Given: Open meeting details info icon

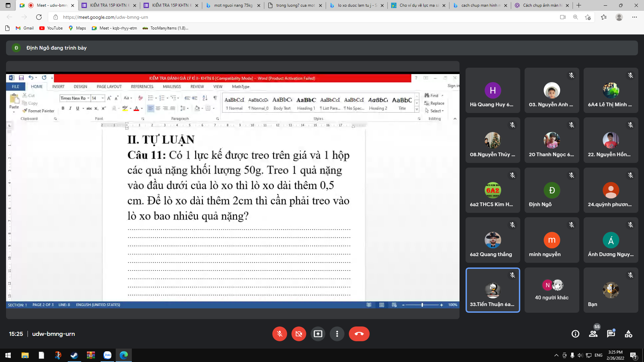Looking at the screenshot, I should [575, 334].
